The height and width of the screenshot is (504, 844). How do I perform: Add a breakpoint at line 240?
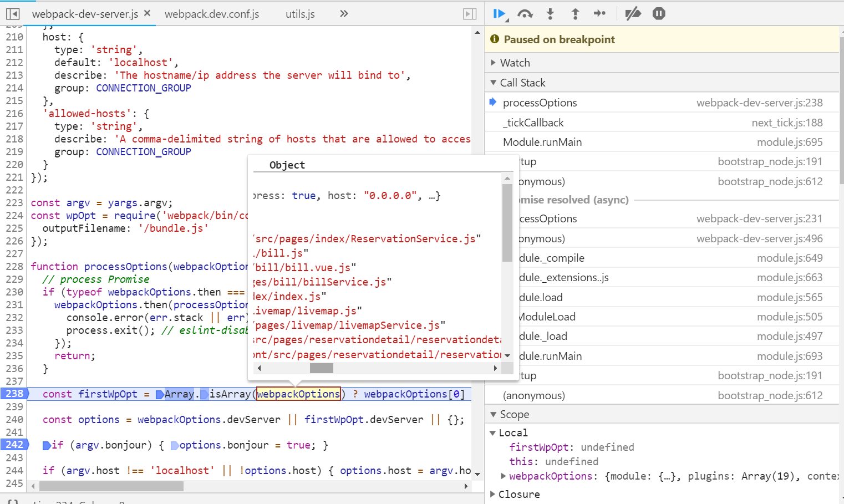point(14,419)
